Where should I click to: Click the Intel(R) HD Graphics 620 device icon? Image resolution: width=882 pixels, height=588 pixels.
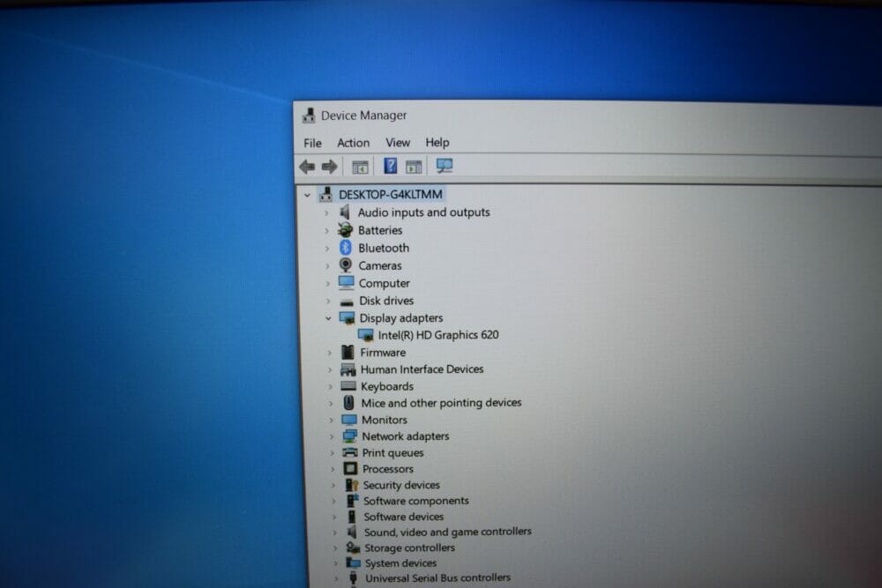[366, 335]
